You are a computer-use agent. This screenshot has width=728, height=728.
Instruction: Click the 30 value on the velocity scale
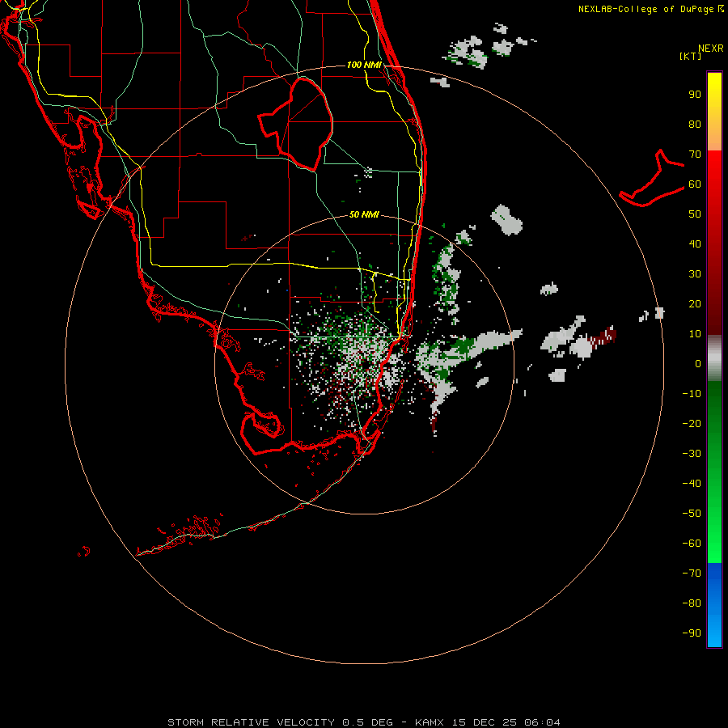(695, 274)
